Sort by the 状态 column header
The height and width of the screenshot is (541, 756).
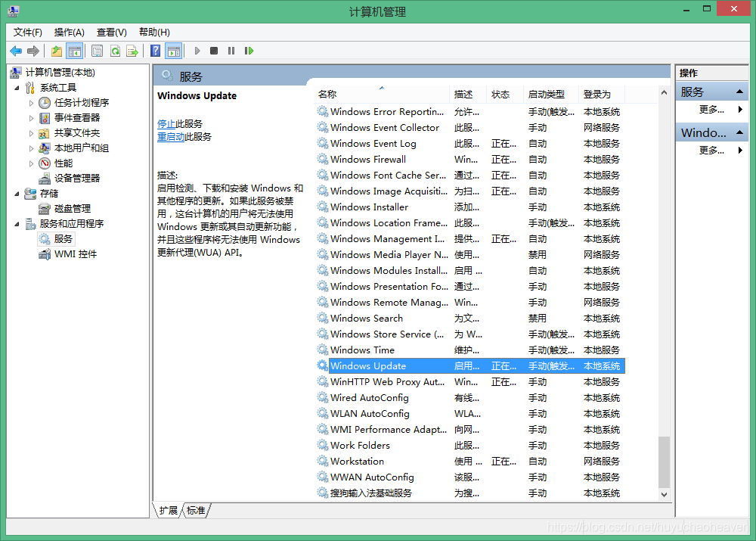[x=505, y=94]
